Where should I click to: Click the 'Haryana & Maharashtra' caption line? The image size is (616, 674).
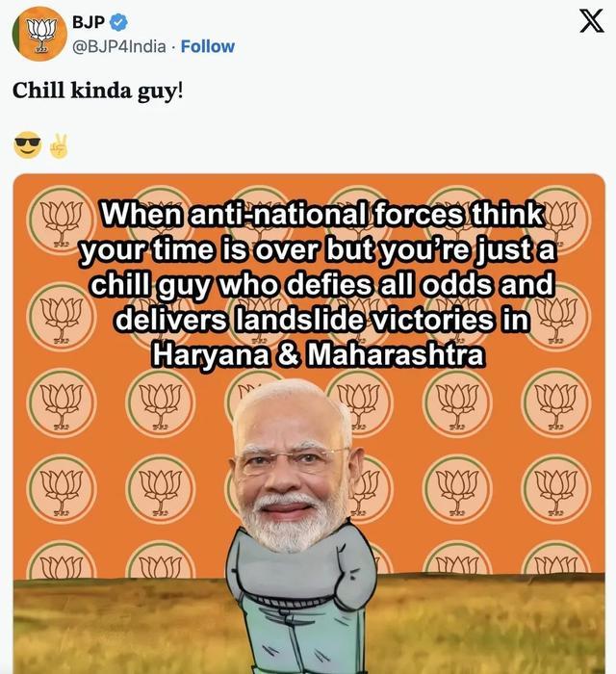[x=319, y=354]
